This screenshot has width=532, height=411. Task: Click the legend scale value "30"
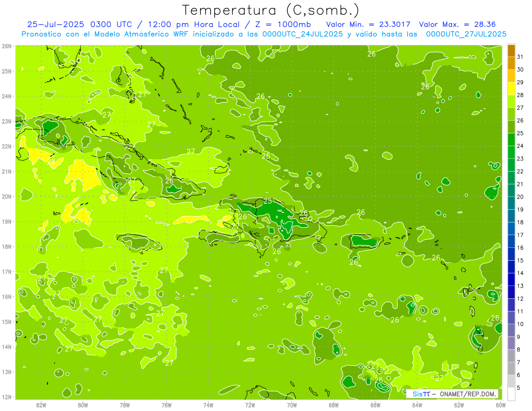[520, 70]
